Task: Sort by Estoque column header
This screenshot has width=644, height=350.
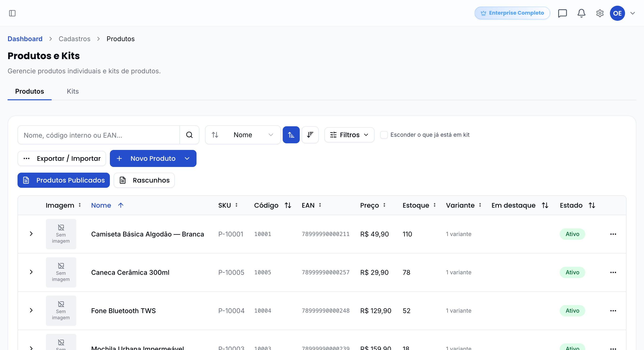Action: click(x=419, y=206)
